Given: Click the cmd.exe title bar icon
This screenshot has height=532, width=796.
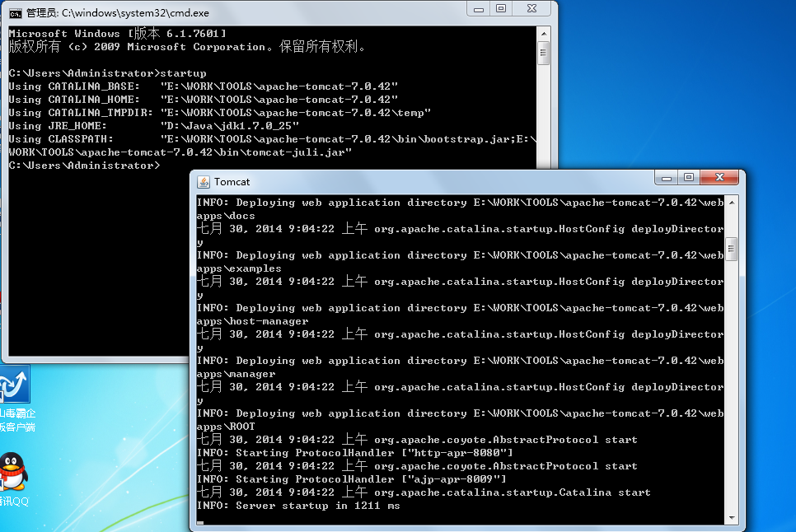Looking at the screenshot, I should pyautogui.click(x=15, y=13).
